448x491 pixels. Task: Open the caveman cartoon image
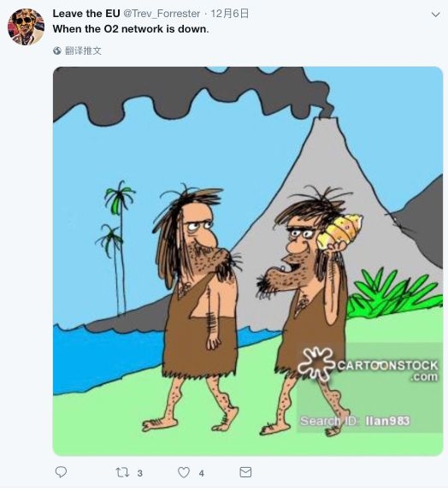(248, 261)
